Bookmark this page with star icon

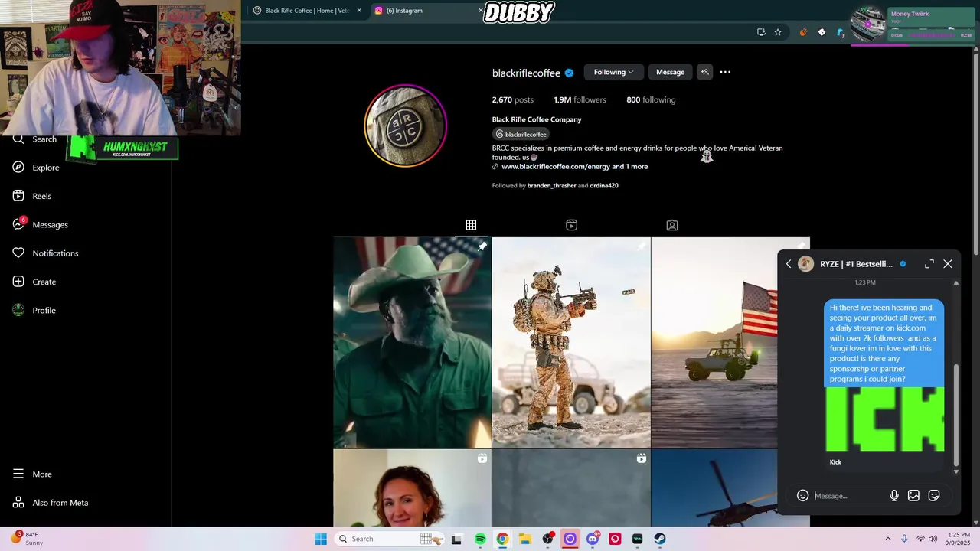coord(778,32)
